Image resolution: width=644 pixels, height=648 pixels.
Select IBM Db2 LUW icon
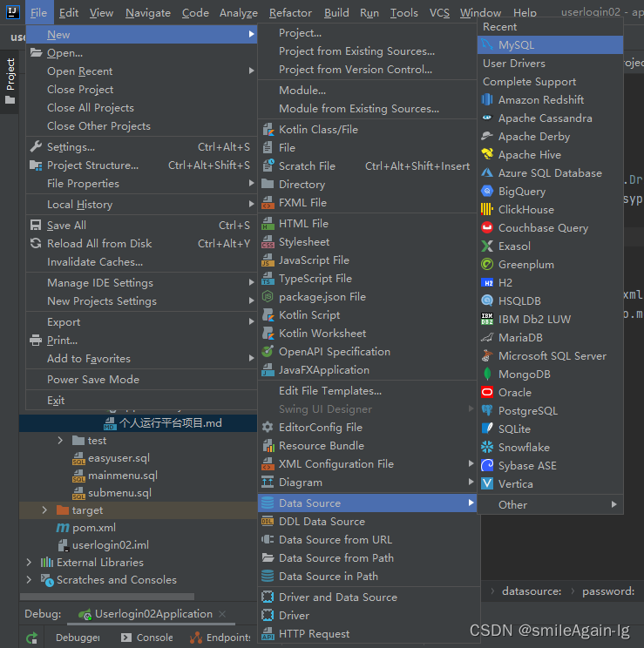pos(487,319)
